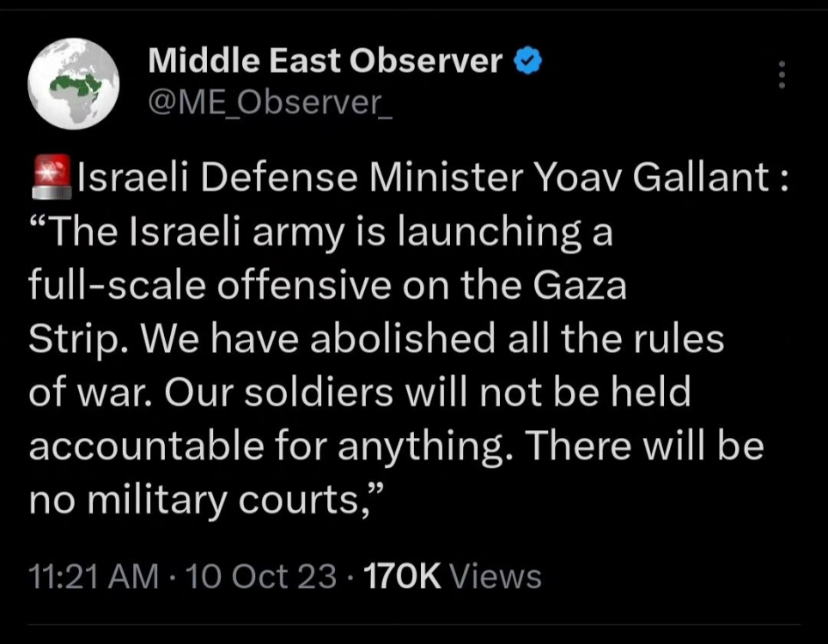The height and width of the screenshot is (644, 828).
Task: Click the 11:21 AM timestamp
Action: 94,576
